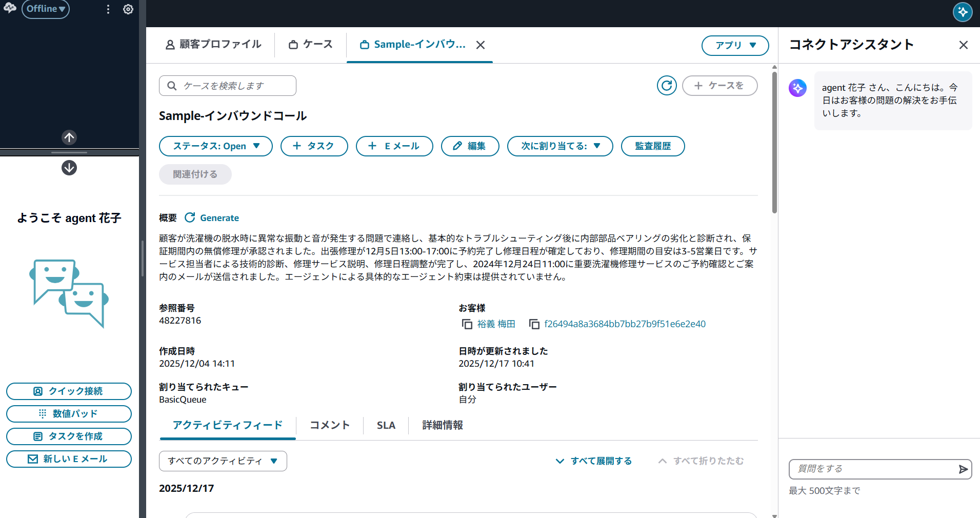Click the refresh case circular icon

click(667, 86)
